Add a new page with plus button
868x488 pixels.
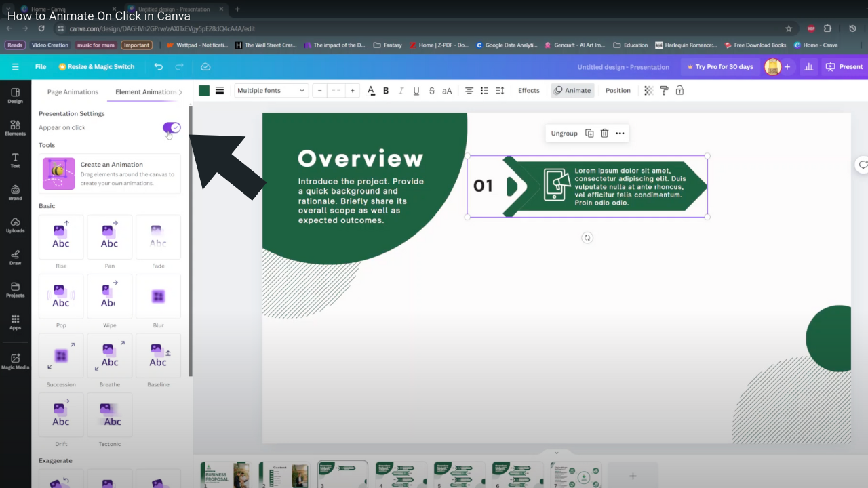pos(633,476)
